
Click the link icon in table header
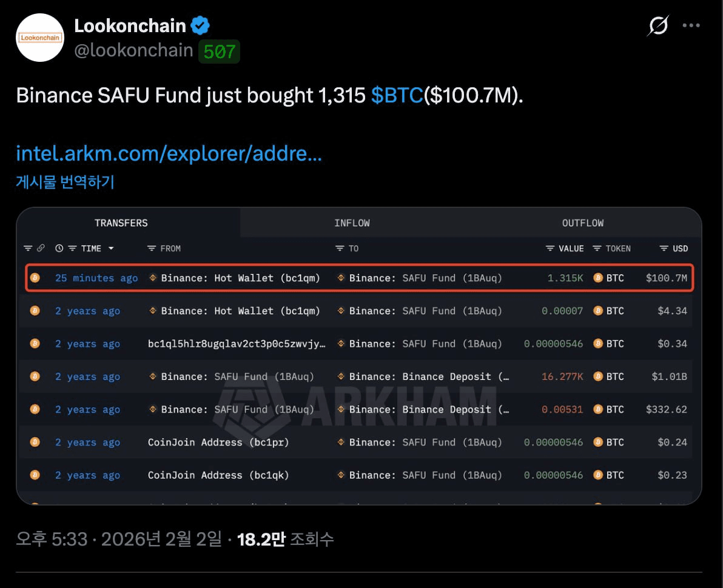pyautogui.click(x=41, y=249)
